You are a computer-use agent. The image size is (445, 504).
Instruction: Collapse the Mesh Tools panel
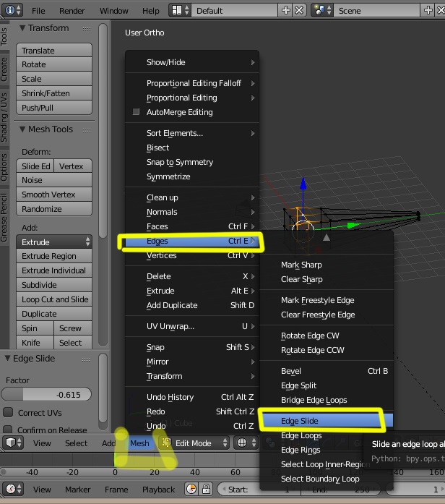22,129
